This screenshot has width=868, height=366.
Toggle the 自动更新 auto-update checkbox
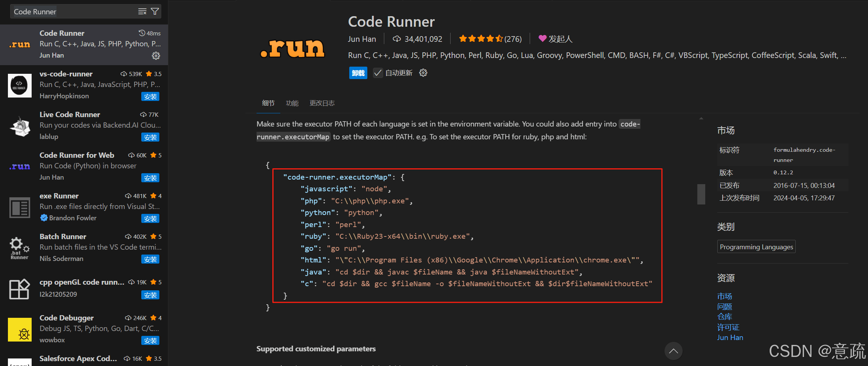(x=377, y=73)
